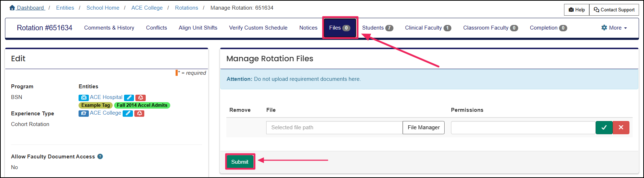The height and width of the screenshot is (178, 644).
Task: Select the Files tab
Action: (x=340, y=28)
